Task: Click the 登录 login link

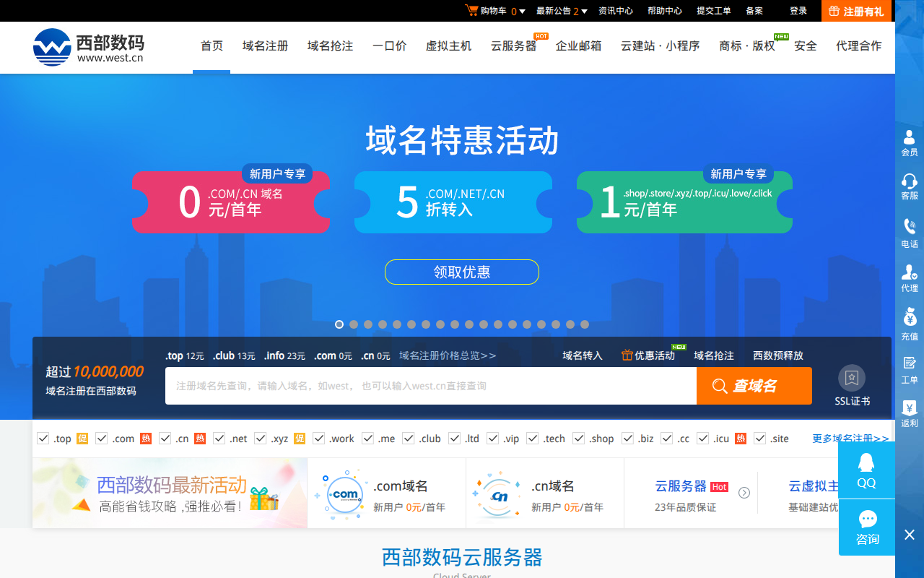Action: click(798, 11)
